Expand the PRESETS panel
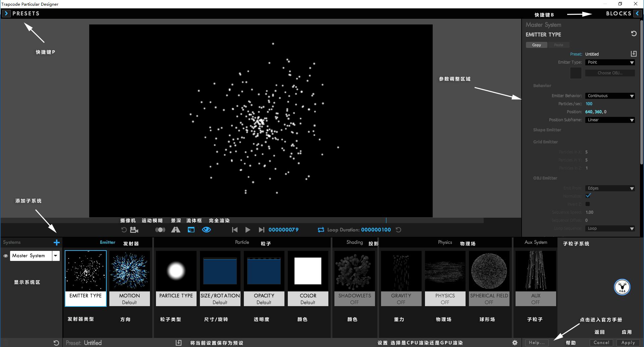The height and width of the screenshot is (347, 644). click(x=6, y=13)
